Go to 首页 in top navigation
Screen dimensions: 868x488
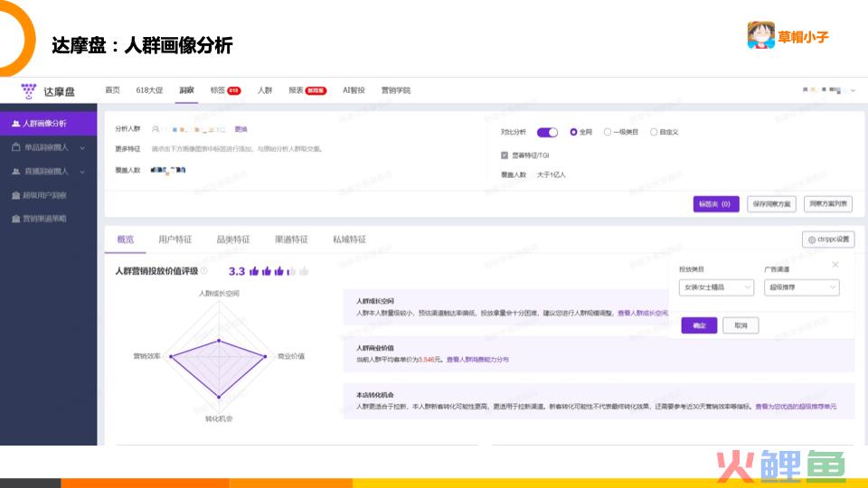coord(112,90)
